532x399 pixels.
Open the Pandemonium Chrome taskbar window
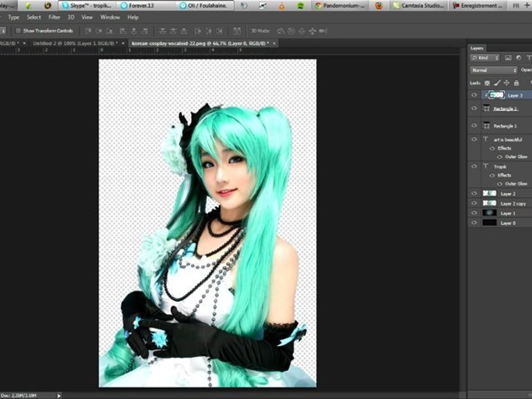tap(340, 6)
